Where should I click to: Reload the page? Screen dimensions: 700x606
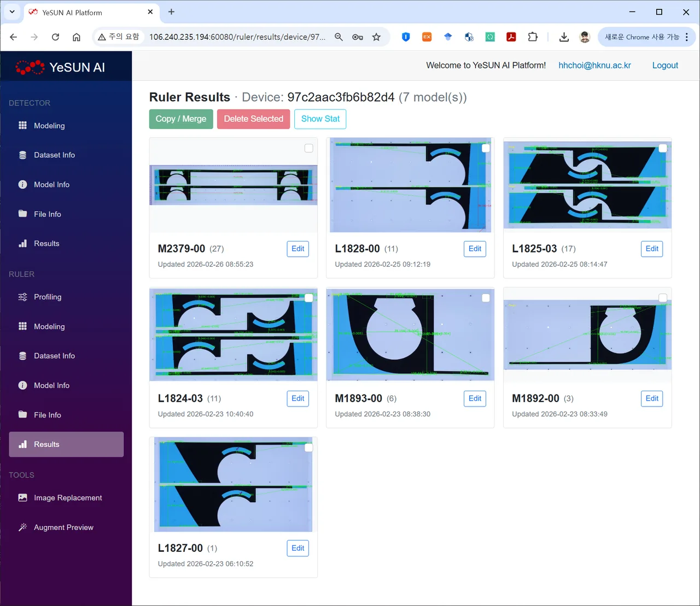(x=55, y=37)
